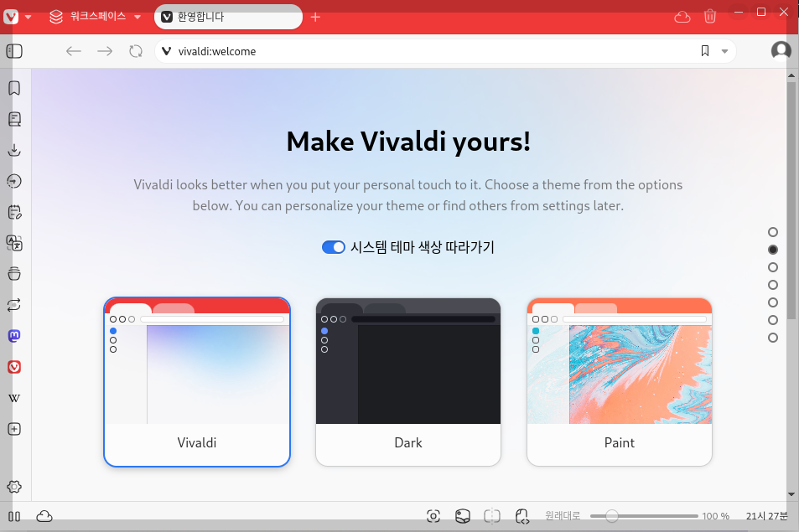The width and height of the screenshot is (799, 532).
Task: Open a new tab with plus button
Action: (315, 18)
